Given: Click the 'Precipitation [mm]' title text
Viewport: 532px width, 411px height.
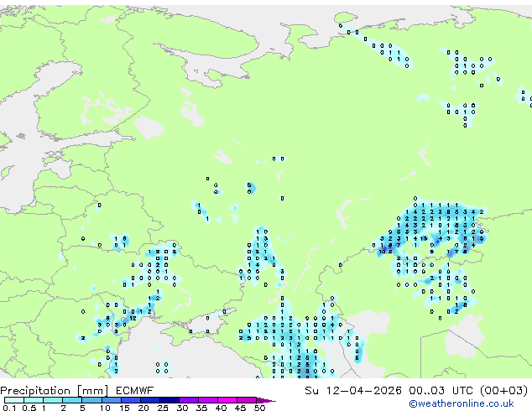Looking at the screenshot, I should coord(55,391).
